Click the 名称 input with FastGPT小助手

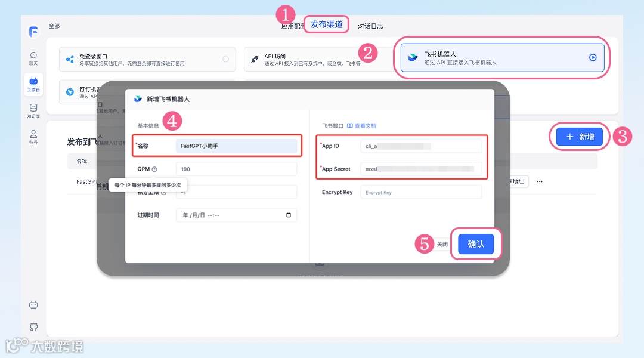click(x=236, y=146)
